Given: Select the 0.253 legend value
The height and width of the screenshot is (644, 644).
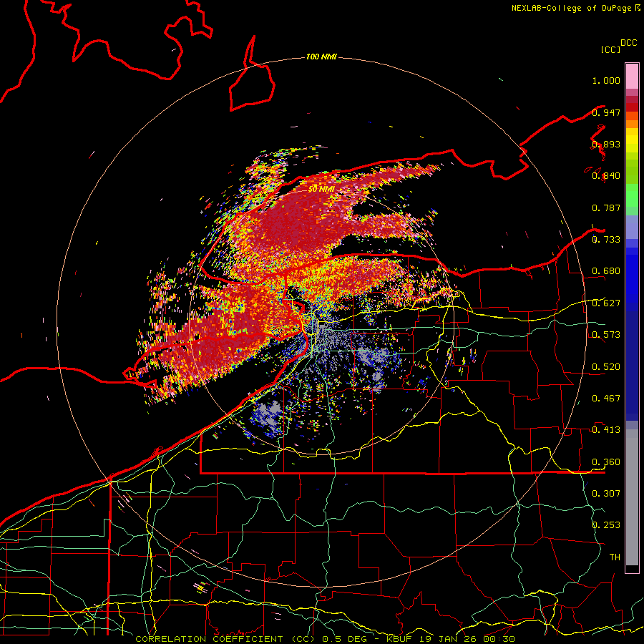Looking at the screenshot, I should tap(606, 525).
